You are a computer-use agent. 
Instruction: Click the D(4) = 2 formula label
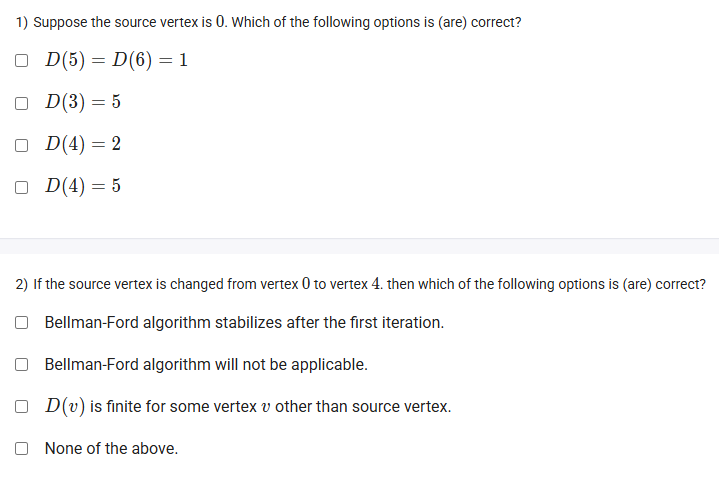click(83, 144)
